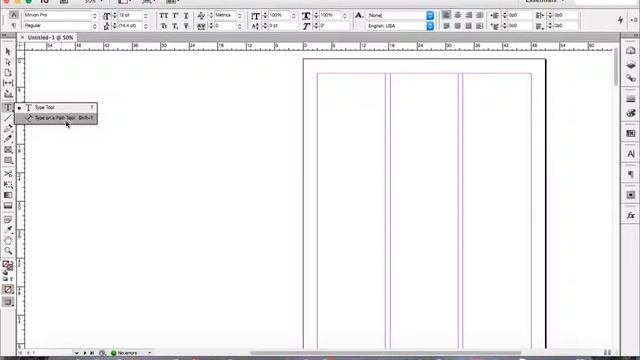Open the font family Minion Pro dropdown

[95, 16]
